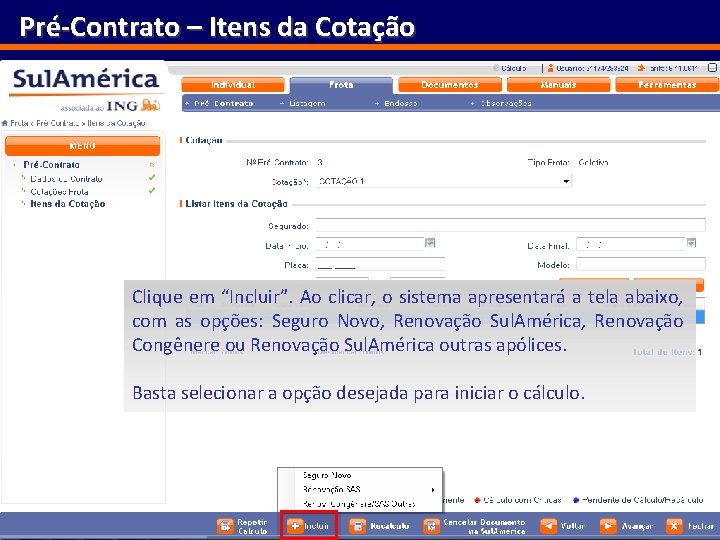The height and width of the screenshot is (540, 720).
Task: Focus the Segurado input field
Action: [x=511, y=225]
